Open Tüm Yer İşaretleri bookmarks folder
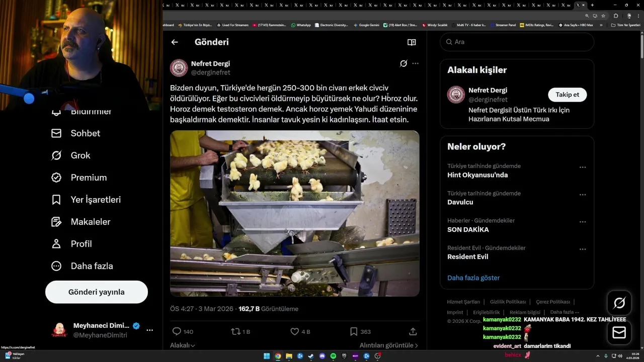 point(626,25)
